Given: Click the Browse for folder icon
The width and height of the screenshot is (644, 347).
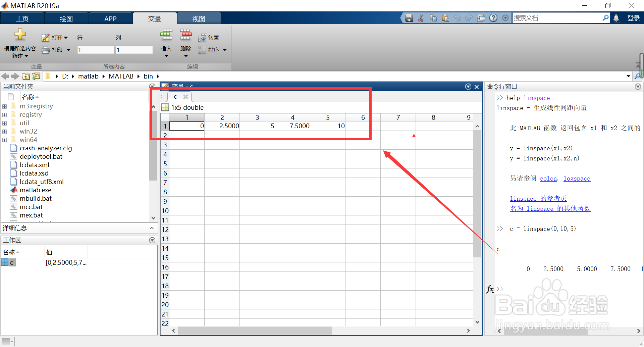Looking at the screenshot, I should click(36, 76).
